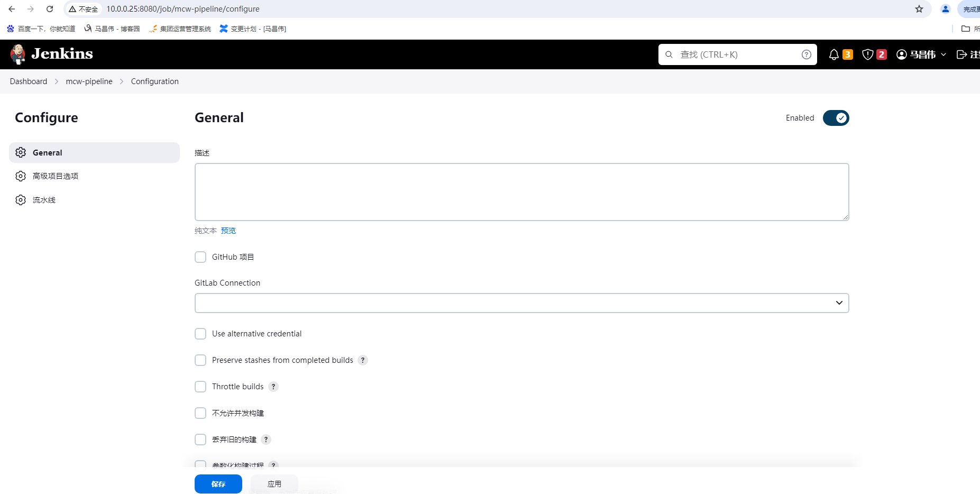Open the 变更计划 bookmark
Viewport: 980px width, 494px height.
coord(253,29)
